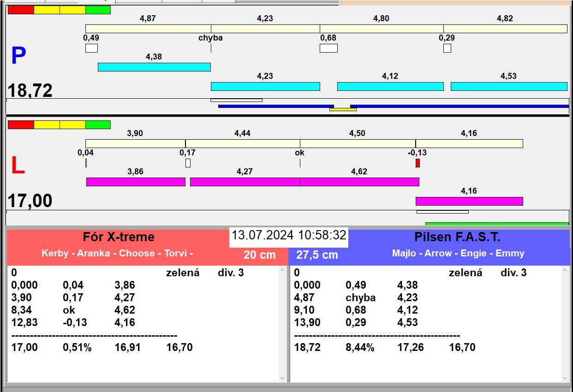The image size is (573, 392).
Task: Click the 13.07.2024 10:58:32 timestamp
Action: pos(289,235)
